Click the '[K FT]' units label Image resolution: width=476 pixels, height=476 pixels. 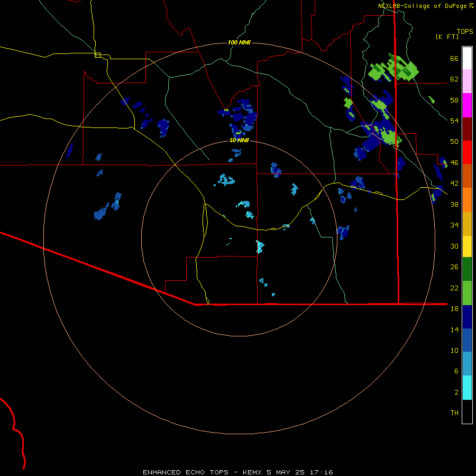tap(447, 37)
